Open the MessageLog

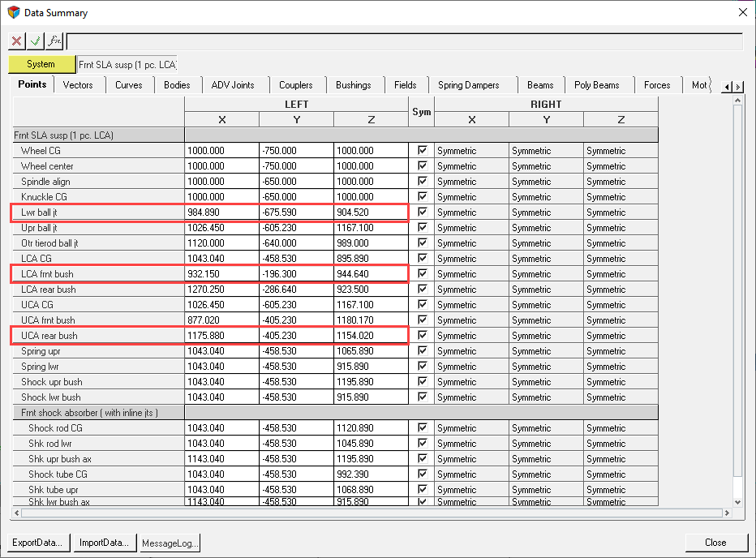coord(170,543)
